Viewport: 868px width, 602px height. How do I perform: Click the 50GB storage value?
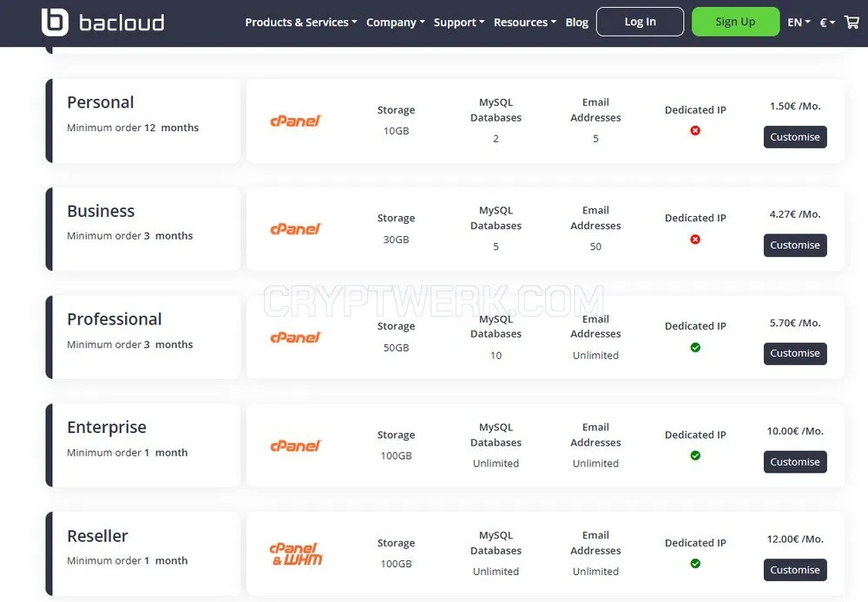coord(397,348)
